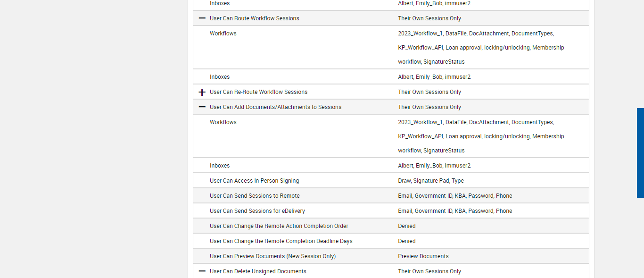This screenshot has height=278, width=644.
Task: Click Inboxes label above In Person Signing row
Action: [x=220, y=166]
